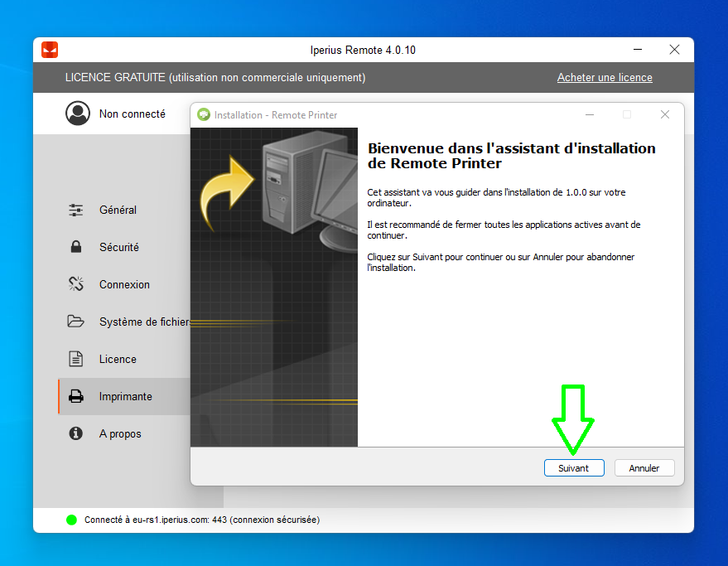Click the Licence document icon
Image resolution: width=728 pixels, height=566 pixels.
(x=76, y=359)
